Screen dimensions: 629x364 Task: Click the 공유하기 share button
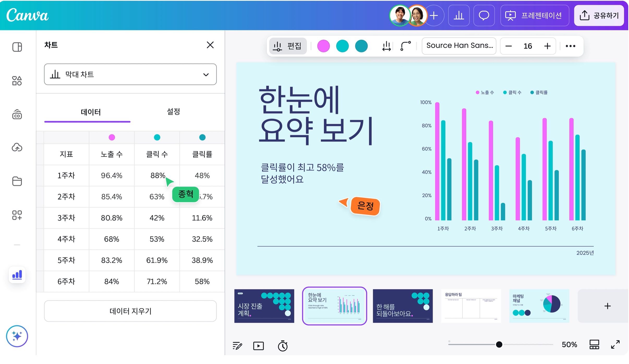[x=599, y=15]
